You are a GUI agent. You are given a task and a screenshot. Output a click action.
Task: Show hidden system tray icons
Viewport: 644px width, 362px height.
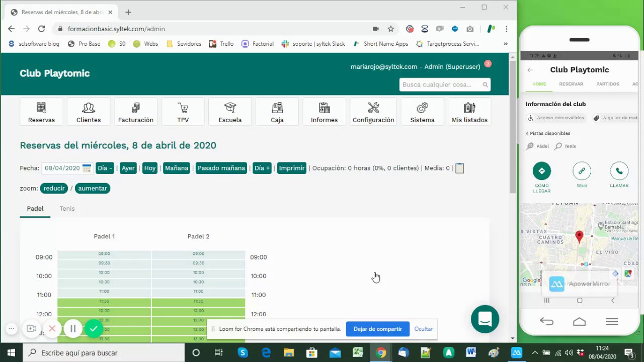(x=535, y=353)
